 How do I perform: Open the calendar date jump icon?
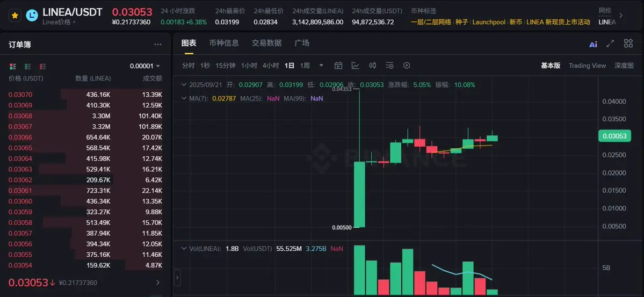coord(338,66)
